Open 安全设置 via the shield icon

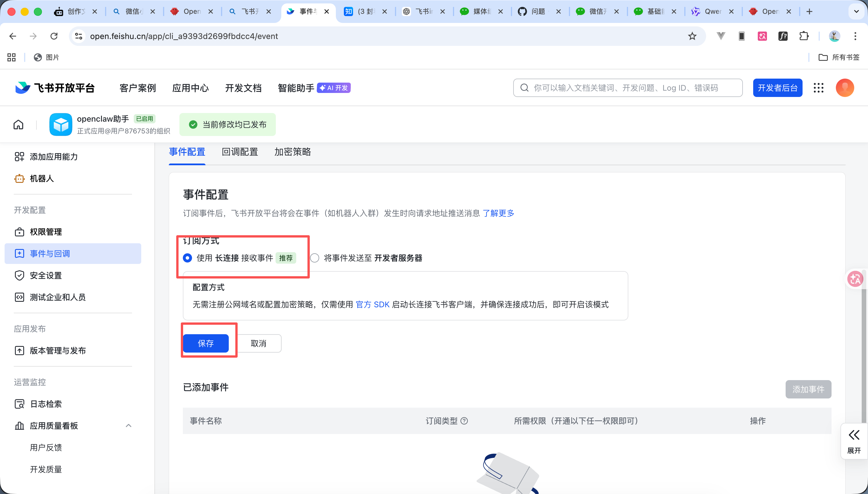click(19, 275)
